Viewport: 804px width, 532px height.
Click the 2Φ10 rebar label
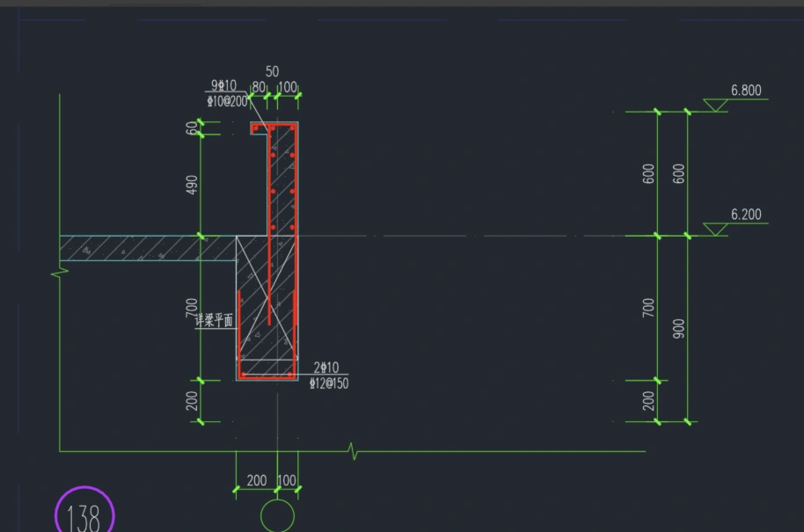325,367
